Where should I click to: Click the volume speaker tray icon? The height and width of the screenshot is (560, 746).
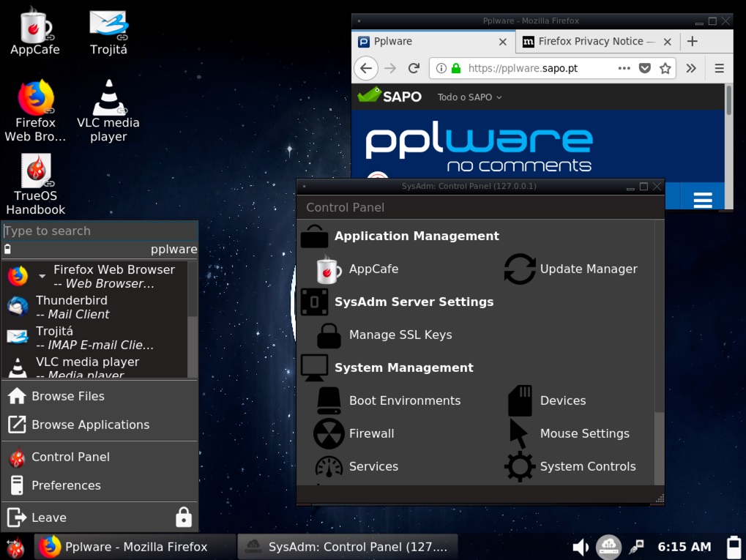tap(581, 547)
